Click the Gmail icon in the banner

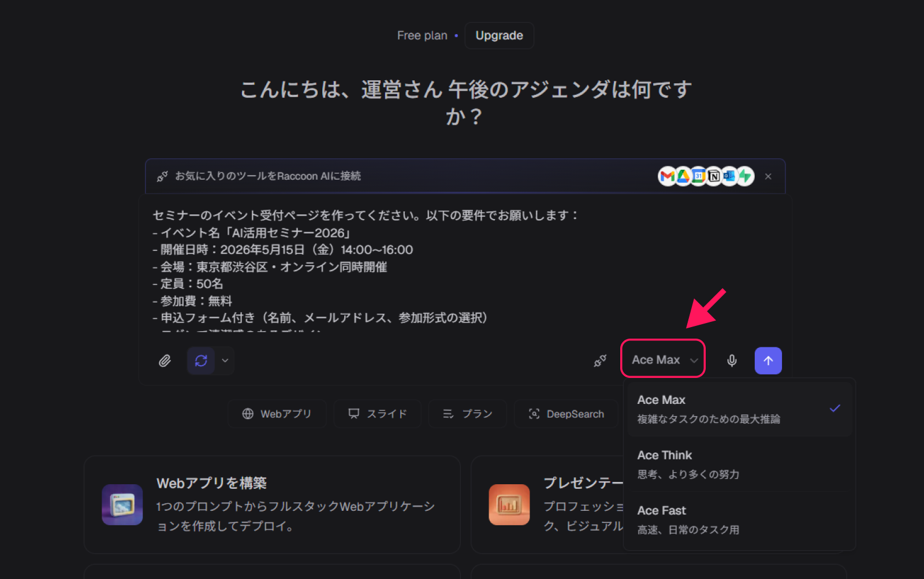[667, 176]
